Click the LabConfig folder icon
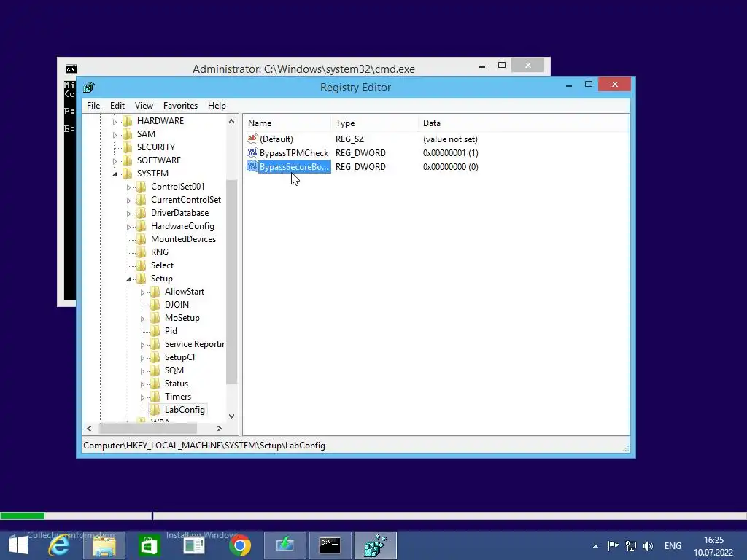747x560 pixels. pos(155,410)
